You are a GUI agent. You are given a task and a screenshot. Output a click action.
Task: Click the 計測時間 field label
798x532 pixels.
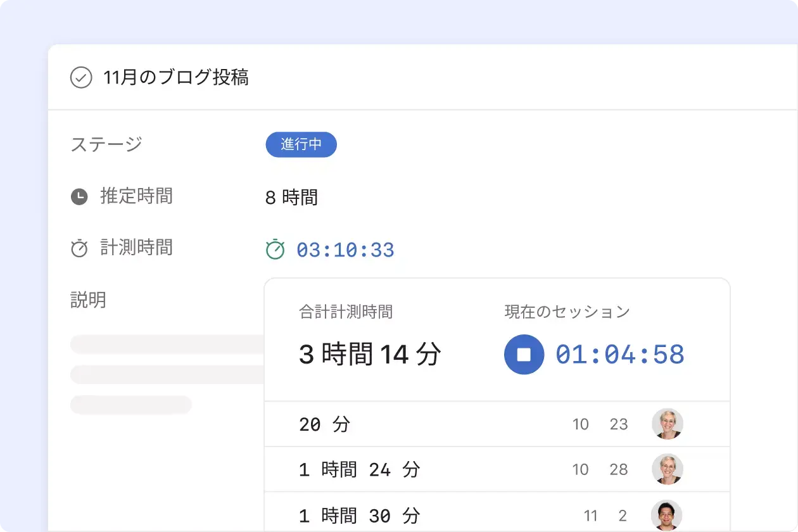tap(136, 248)
